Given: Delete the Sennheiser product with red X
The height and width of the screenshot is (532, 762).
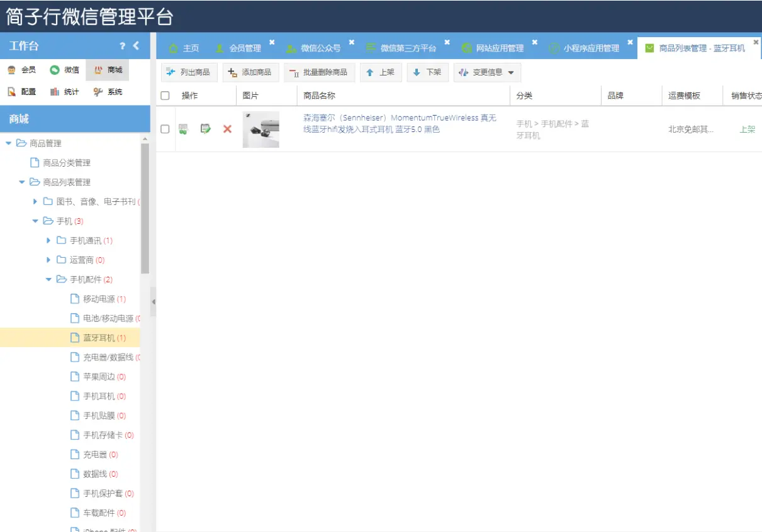Looking at the screenshot, I should tap(227, 129).
